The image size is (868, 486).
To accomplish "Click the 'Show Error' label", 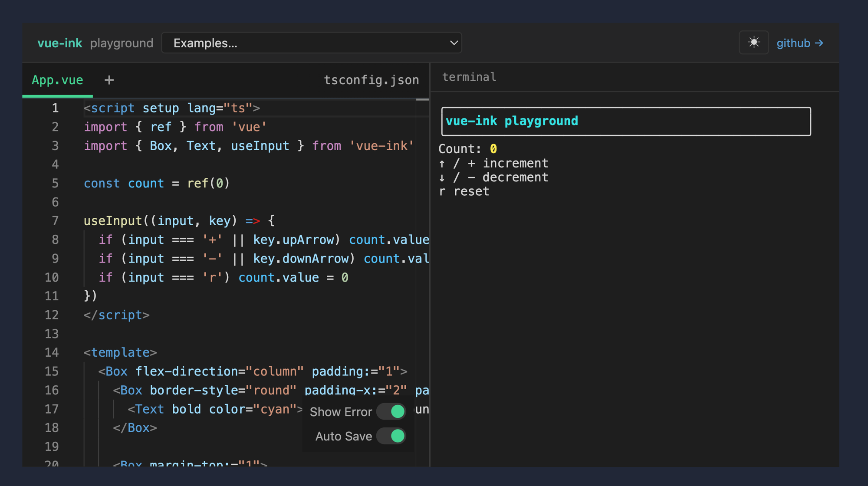I will coord(341,412).
